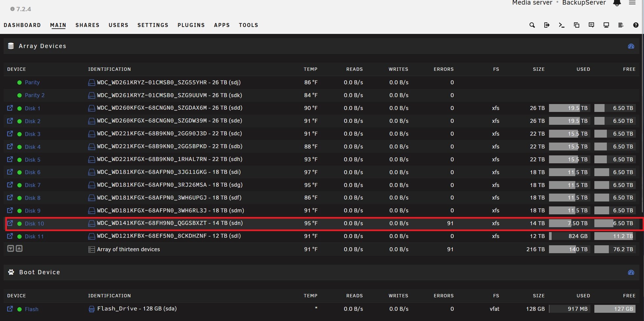
Task: Click the BackupServer server name
Action: [x=584, y=3]
